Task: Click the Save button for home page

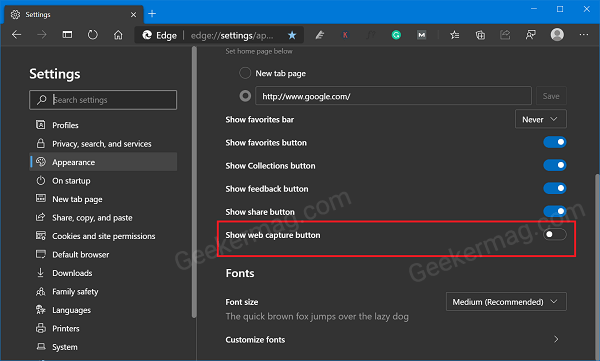Action: point(551,96)
